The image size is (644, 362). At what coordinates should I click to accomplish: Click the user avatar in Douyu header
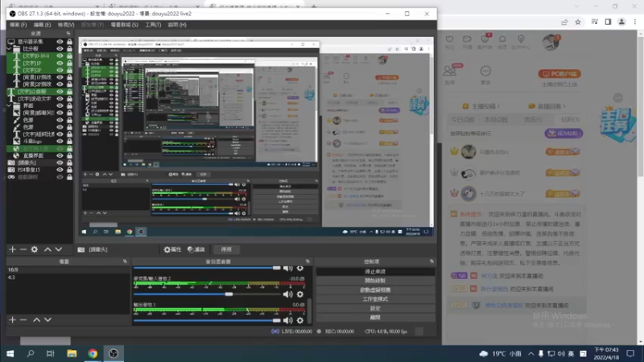click(x=551, y=43)
